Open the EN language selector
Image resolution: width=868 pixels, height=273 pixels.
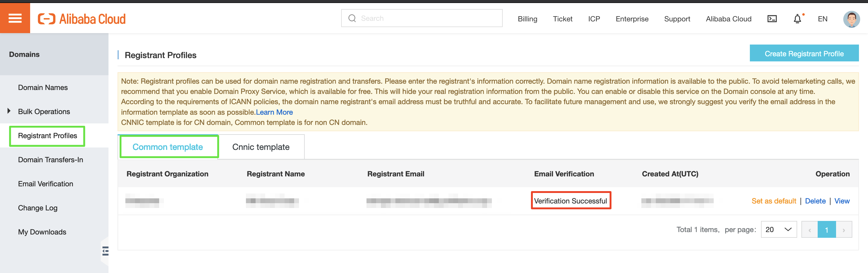[822, 19]
